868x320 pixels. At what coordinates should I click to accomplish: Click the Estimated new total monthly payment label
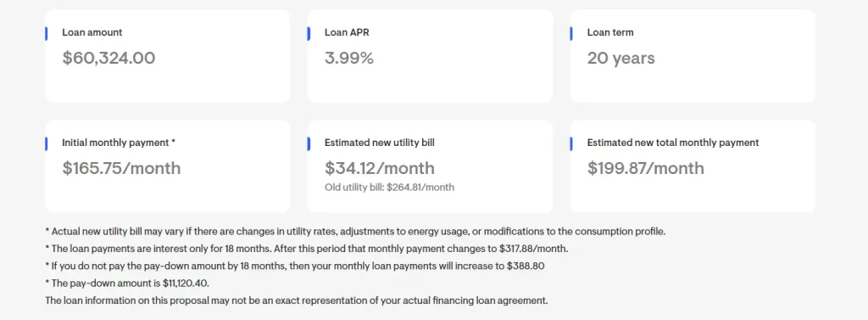[x=672, y=143]
